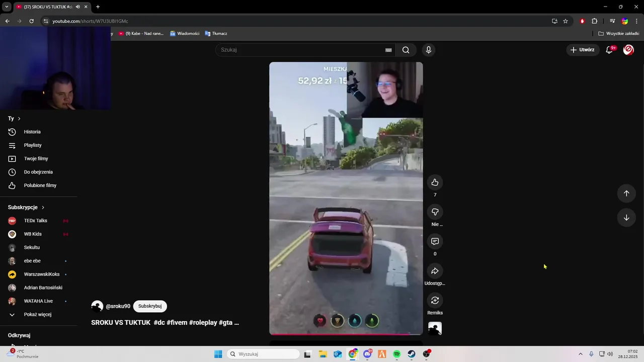The image size is (644, 362).
Task: Like the short with thumbs-up button
Action: click(435, 183)
